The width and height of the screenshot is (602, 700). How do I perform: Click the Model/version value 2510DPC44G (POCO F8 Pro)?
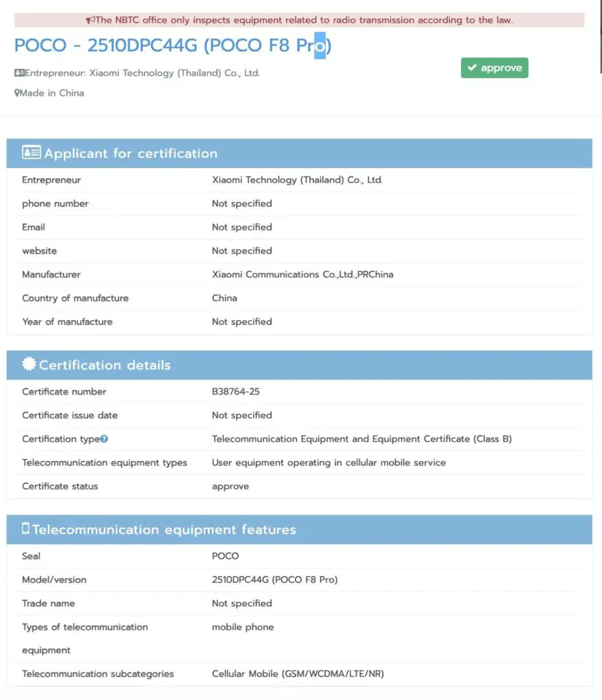275,580
